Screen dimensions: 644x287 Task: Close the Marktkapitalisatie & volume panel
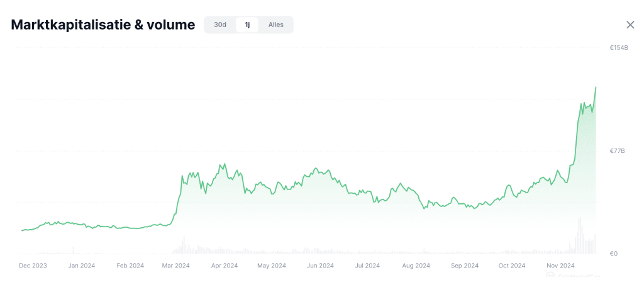(x=630, y=25)
